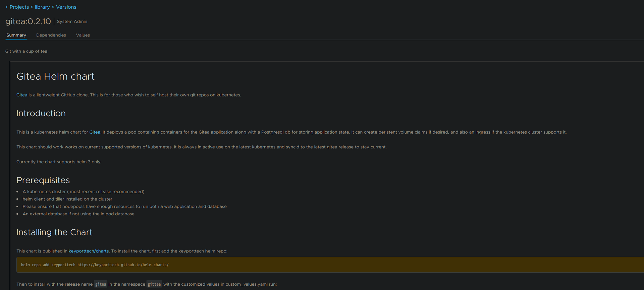Click the Prerequisites heading

[43, 180]
